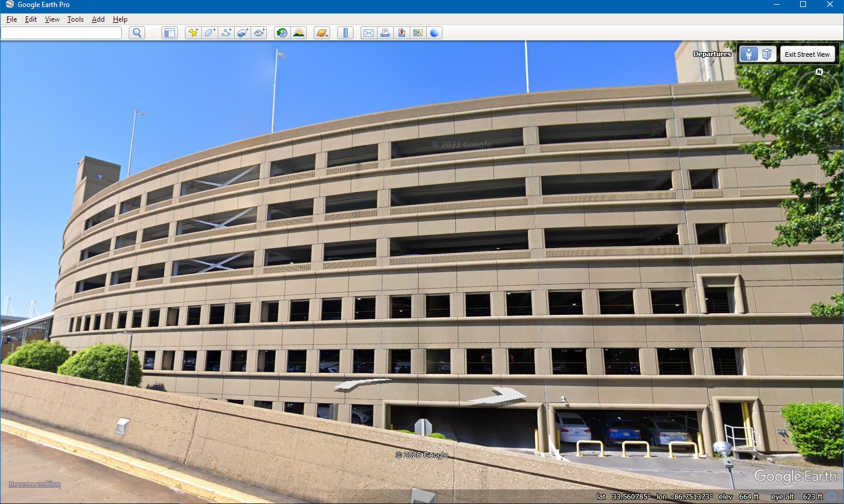Select the Add Path tool
Image resolution: width=844 pixels, height=504 pixels.
coord(226,33)
